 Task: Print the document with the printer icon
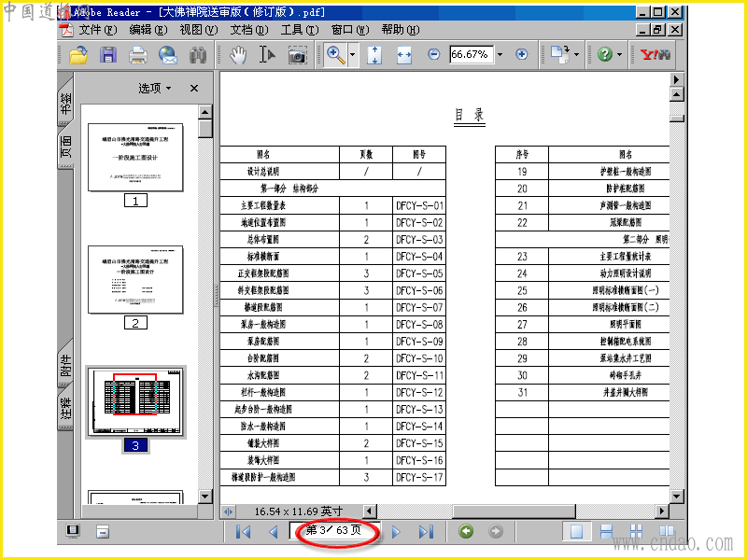(137, 55)
